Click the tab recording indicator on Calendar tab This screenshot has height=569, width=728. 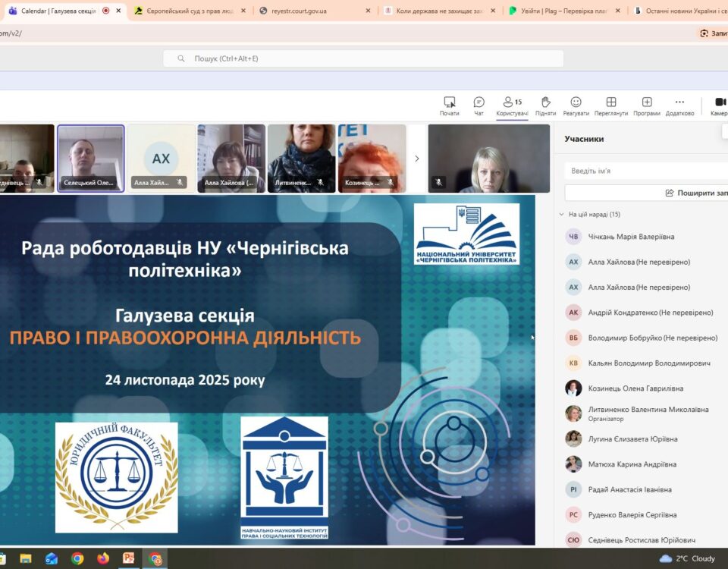coord(105,11)
